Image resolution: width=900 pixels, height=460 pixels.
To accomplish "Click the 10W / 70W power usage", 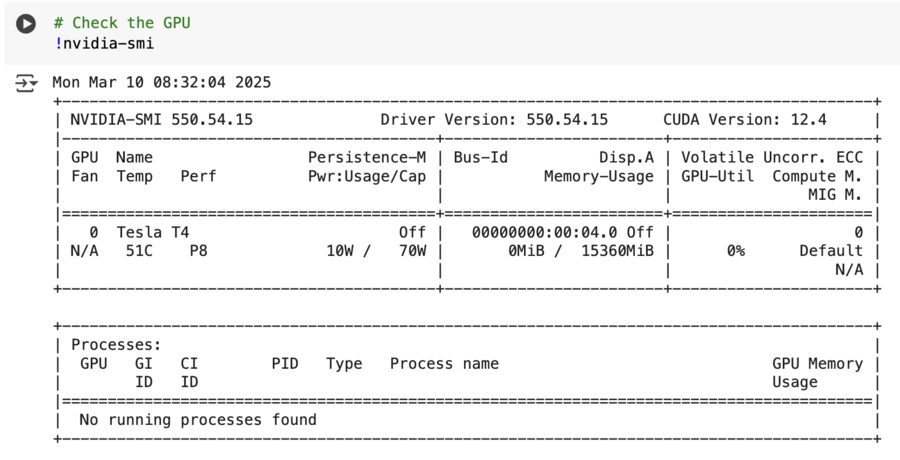I will point(376,251).
